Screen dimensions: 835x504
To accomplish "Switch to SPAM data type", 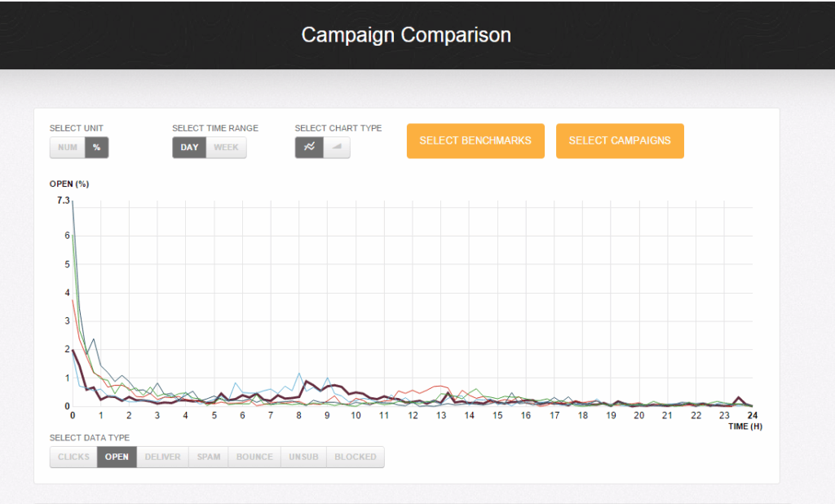I will click(209, 457).
